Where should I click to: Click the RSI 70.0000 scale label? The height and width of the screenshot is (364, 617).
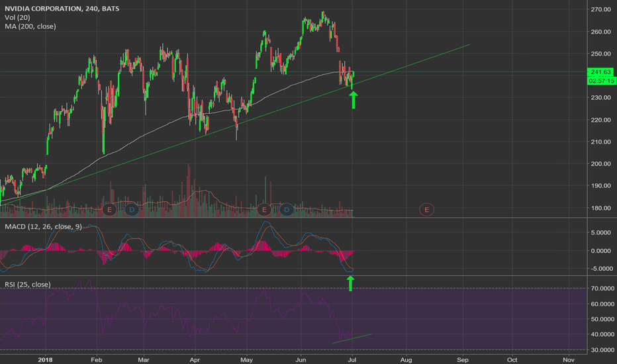(602, 289)
